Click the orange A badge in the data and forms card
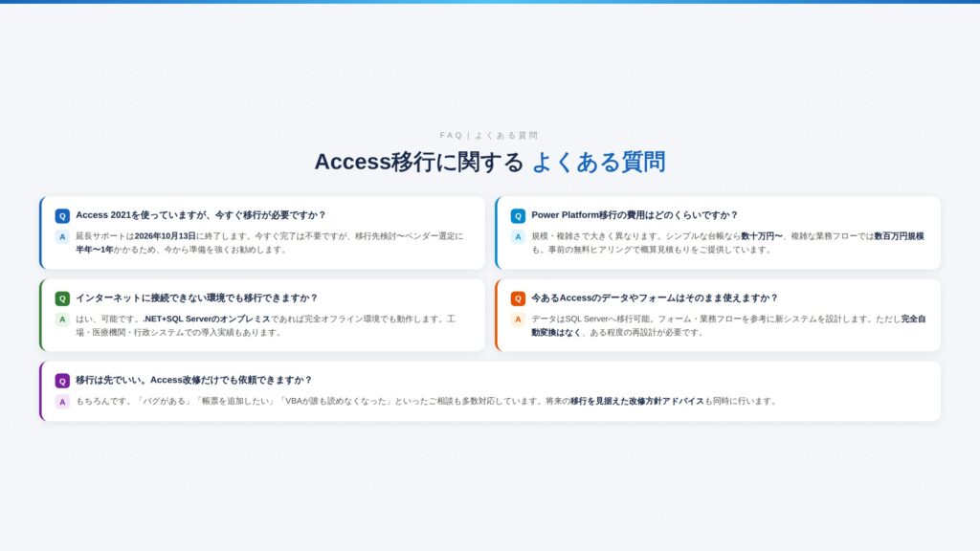Image resolution: width=980 pixels, height=551 pixels. (517, 318)
